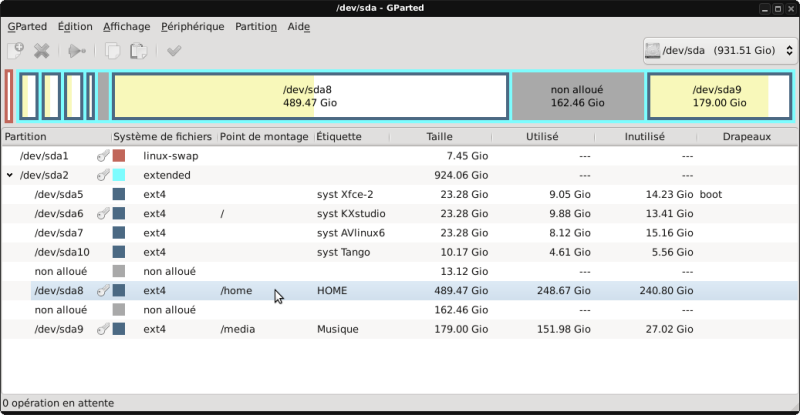Select the 162.46 Gio unallocated block in map
This screenshot has height=415, width=800.
[x=578, y=96]
